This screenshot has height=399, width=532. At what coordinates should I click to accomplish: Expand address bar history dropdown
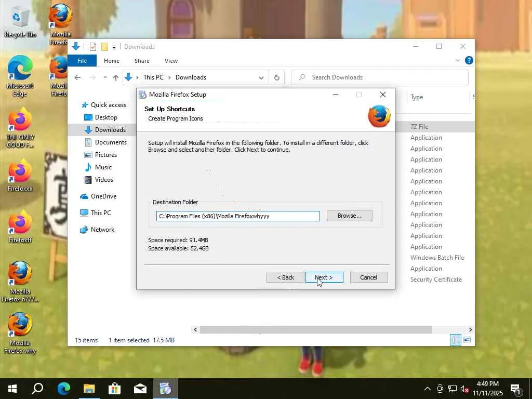pos(261,78)
